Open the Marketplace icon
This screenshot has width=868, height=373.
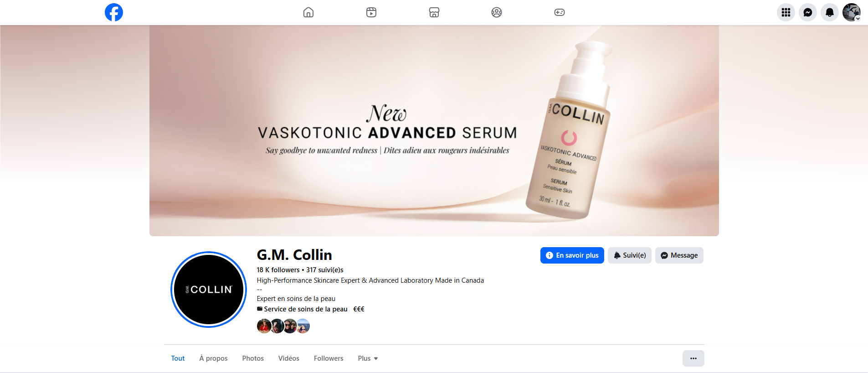434,12
